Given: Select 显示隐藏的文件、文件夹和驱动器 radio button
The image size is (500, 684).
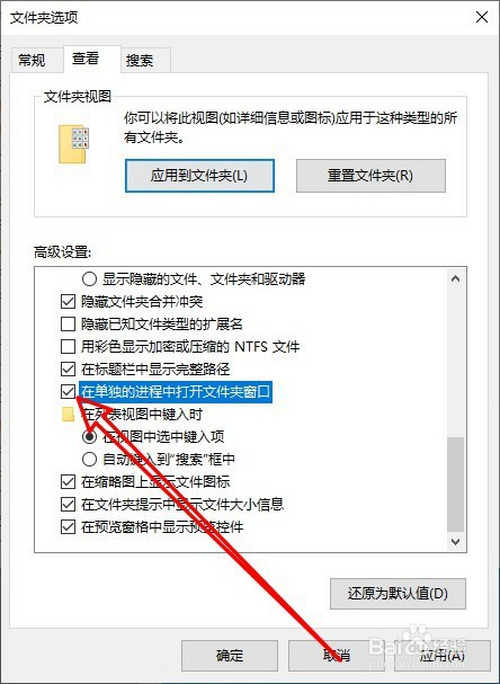Looking at the screenshot, I should coord(89,279).
